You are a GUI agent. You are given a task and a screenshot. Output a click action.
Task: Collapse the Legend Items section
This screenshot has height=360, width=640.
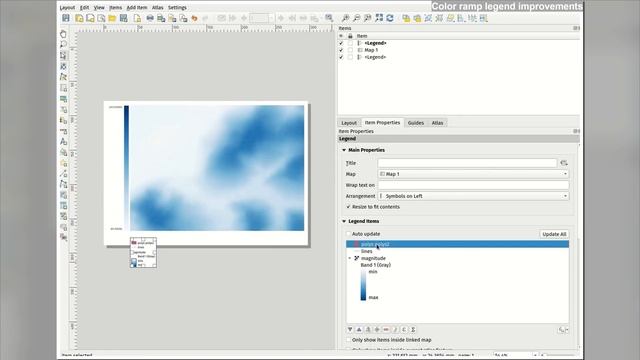pos(344,221)
